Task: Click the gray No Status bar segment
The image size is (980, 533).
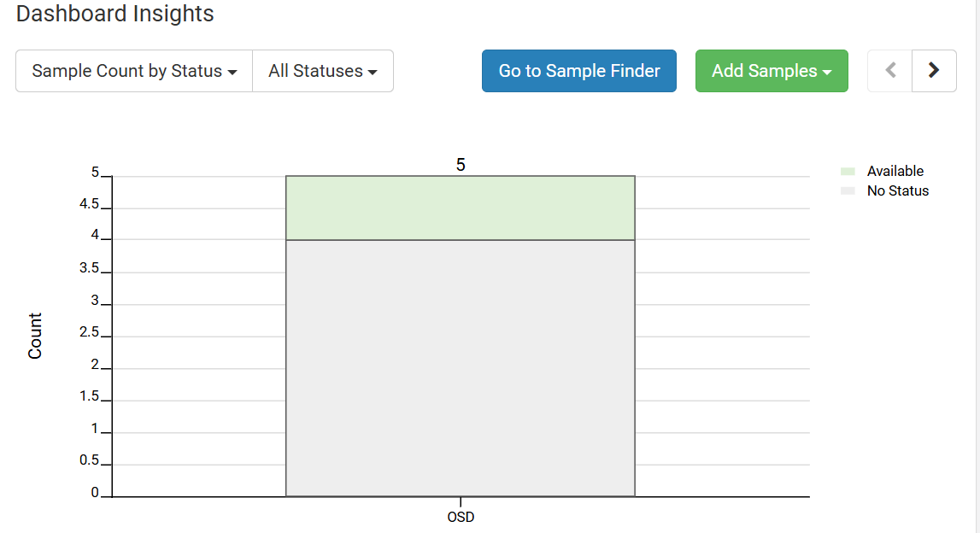Action: coord(461,367)
